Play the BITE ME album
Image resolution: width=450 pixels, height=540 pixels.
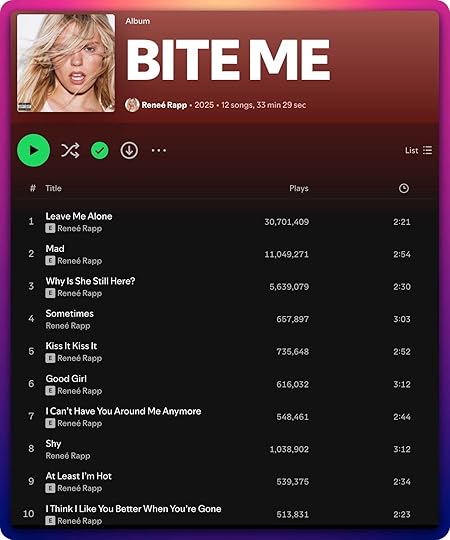point(33,150)
